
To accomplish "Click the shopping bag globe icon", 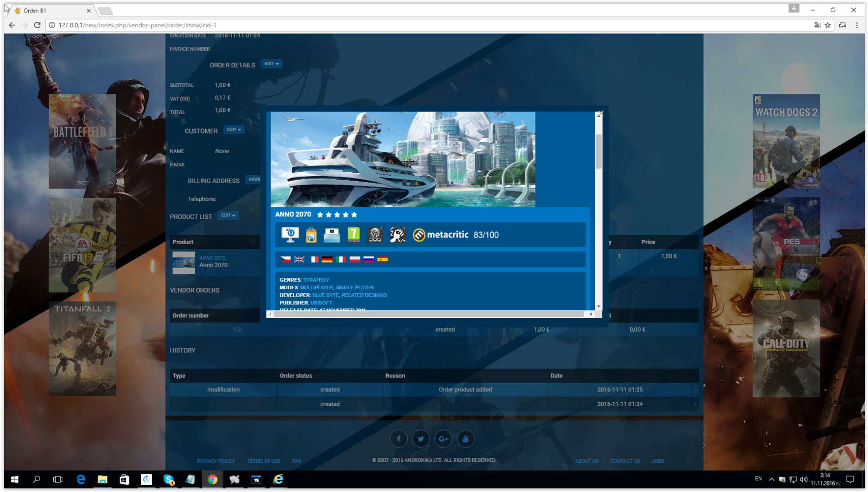I will tap(311, 235).
